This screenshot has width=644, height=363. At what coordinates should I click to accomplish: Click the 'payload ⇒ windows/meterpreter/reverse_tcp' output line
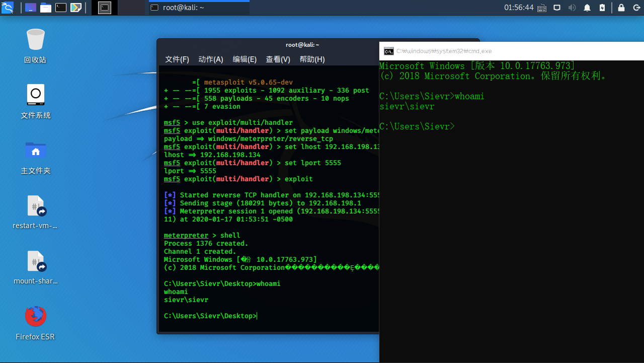(249, 139)
